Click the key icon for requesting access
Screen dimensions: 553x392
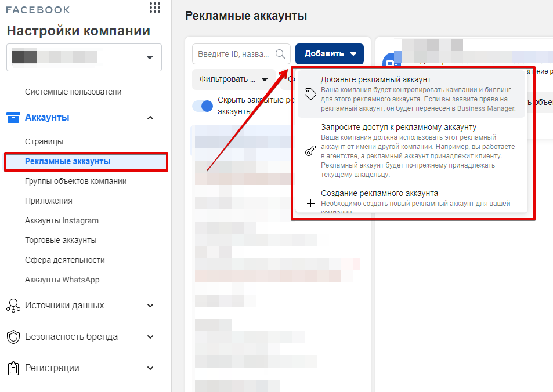(310, 151)
